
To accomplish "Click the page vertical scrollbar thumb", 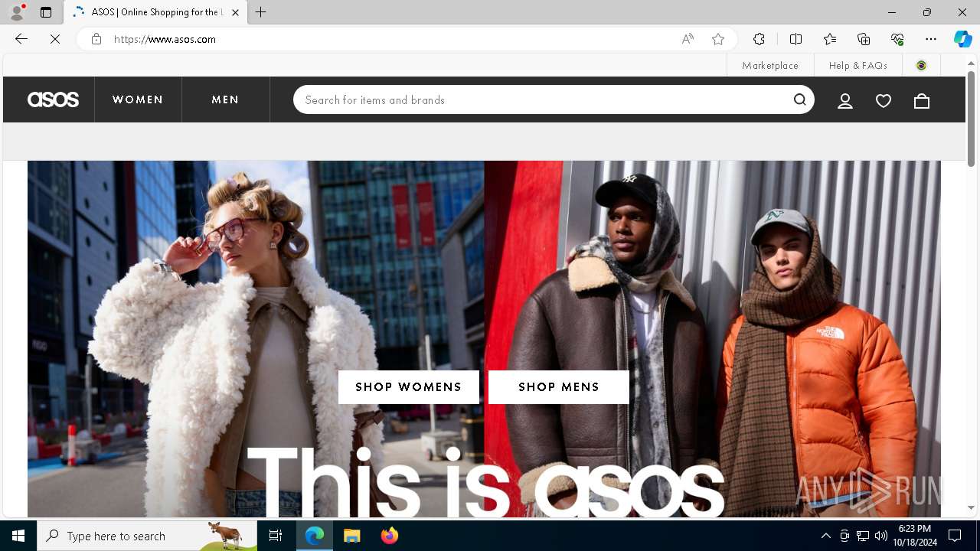I will (971, 119).
